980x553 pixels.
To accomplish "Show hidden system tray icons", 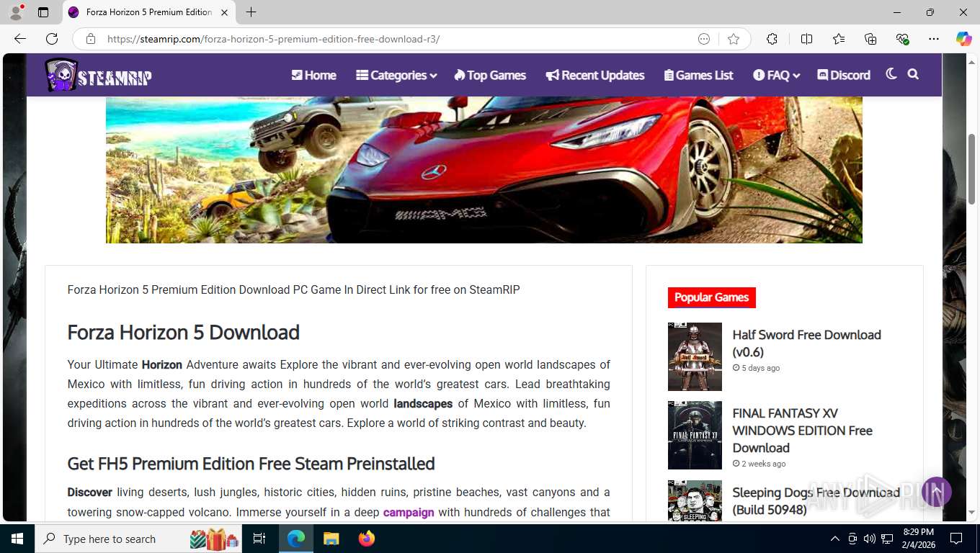I will (x=835, y=539).
